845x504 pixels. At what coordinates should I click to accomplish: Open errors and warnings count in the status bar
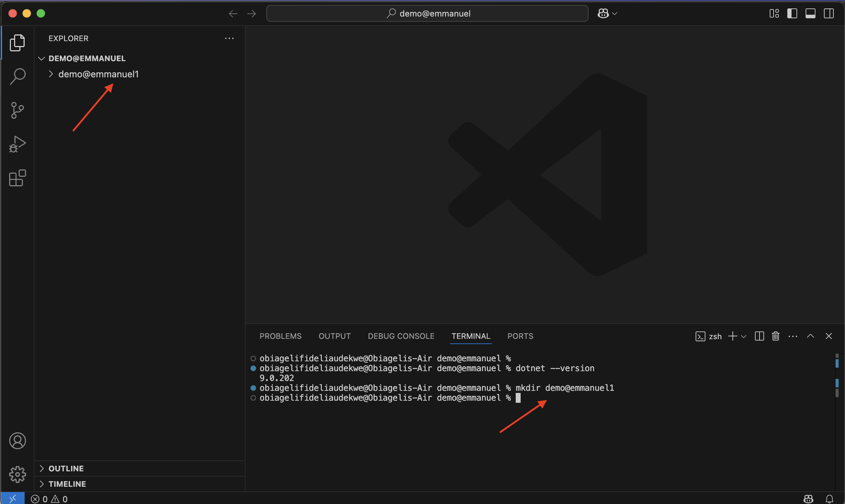(49, 499)
